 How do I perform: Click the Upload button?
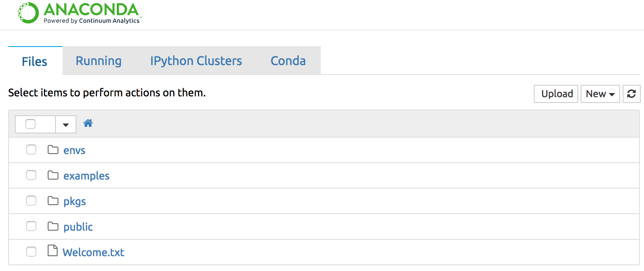557,94
